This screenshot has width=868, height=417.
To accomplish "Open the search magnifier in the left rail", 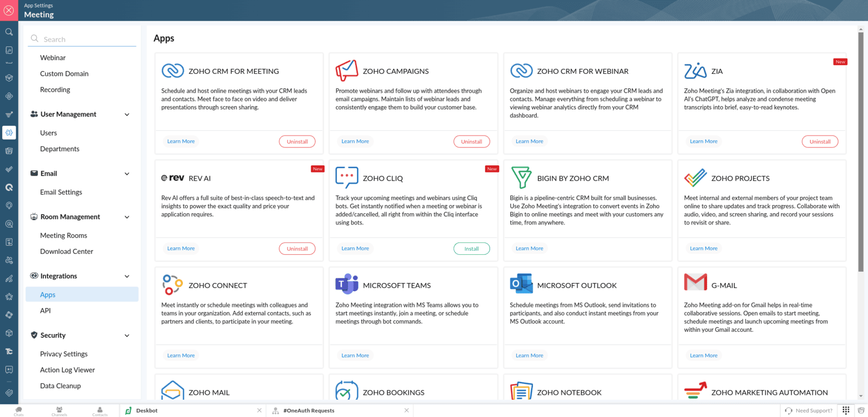I will pyautogui.click(x=9, y=32).
